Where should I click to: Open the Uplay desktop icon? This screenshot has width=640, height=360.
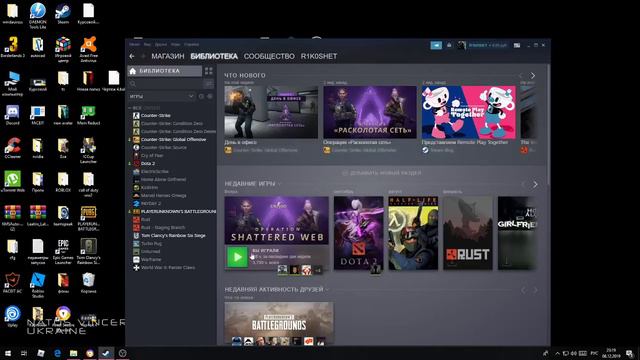click(13, 316)
